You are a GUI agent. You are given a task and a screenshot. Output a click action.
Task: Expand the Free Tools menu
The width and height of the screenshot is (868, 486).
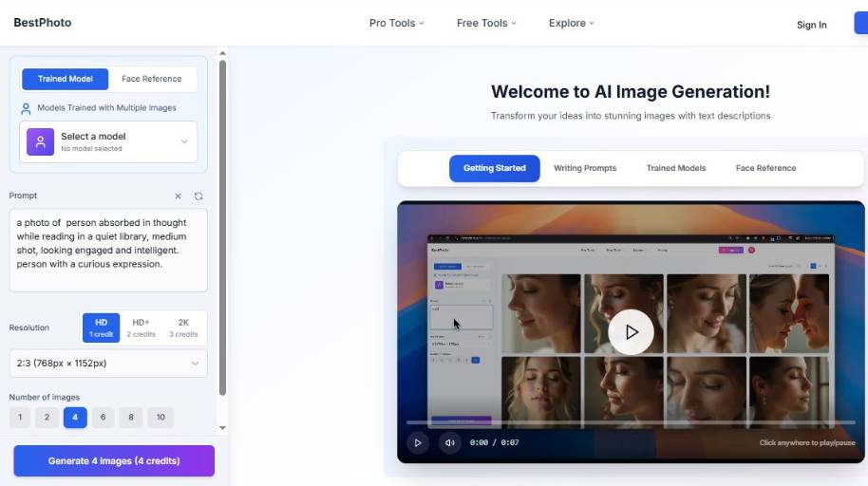tap(486, 23)
